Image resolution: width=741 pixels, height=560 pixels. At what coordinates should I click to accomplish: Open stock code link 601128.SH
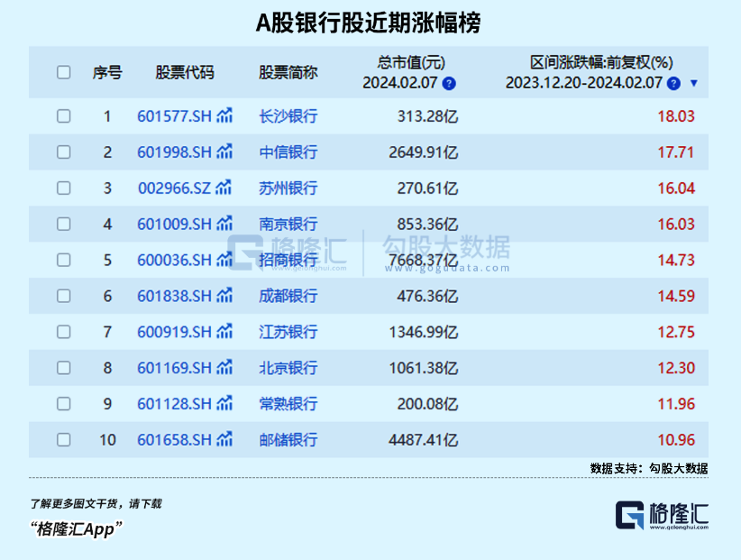tap(174, 404)
